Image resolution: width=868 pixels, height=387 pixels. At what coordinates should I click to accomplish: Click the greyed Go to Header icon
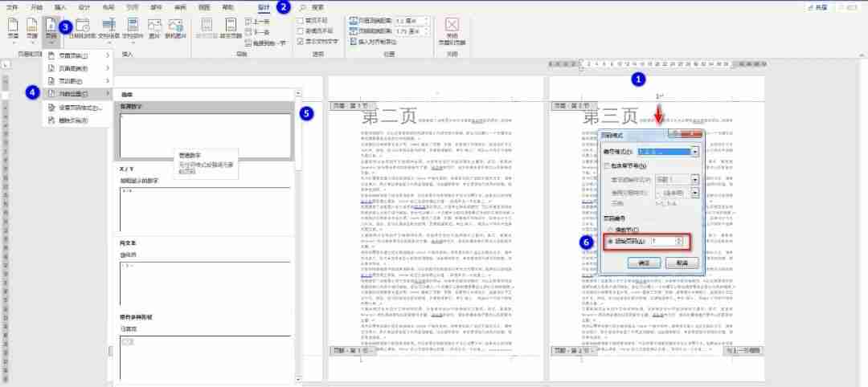(x=207, y=29)
